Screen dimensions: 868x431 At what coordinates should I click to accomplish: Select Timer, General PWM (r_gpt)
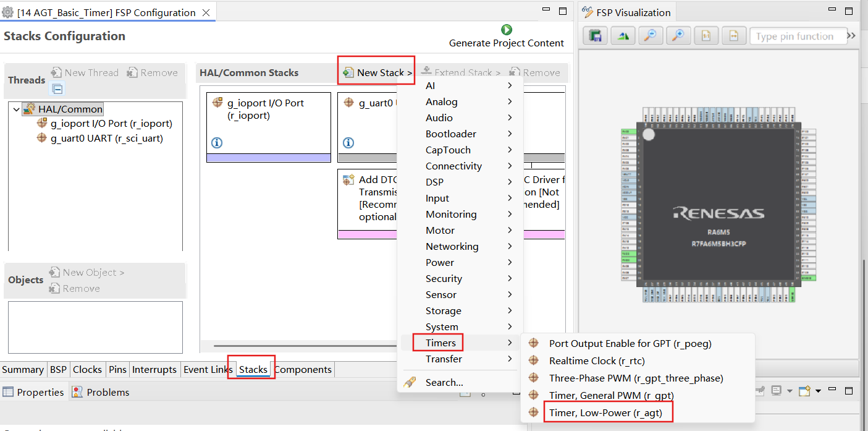(611, 395)
